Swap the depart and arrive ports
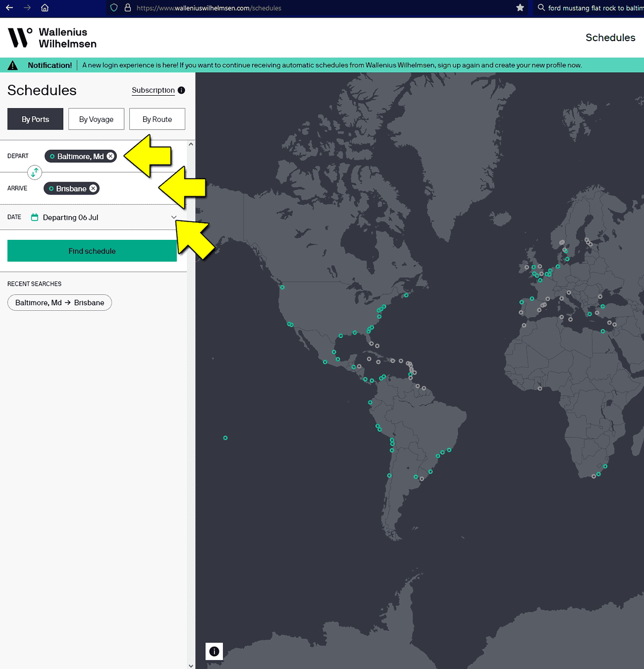 click(x=34, y=172)
